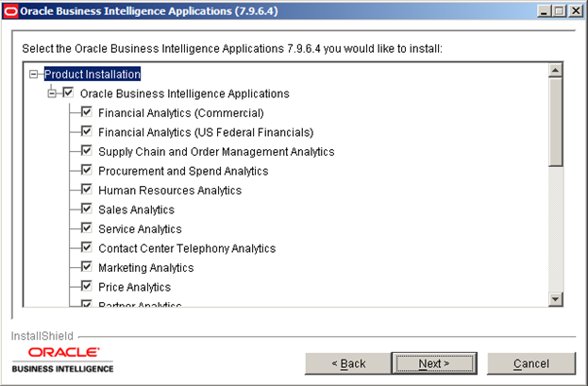Toggle Contact Center Telephony Analytics checkbox

tap(87, 247)
